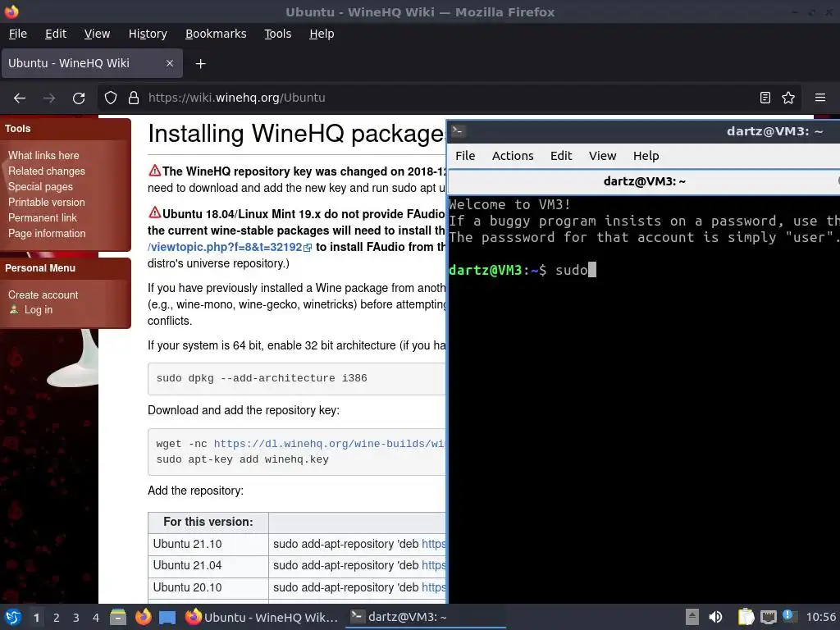Switch to workspace 2 in pager
Viewport: 840px width, 630px height.
57,618
